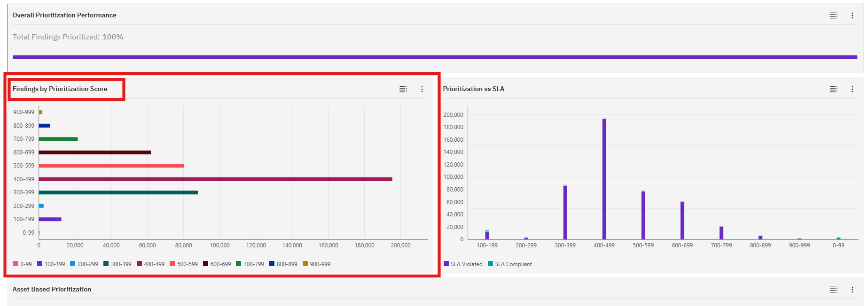The width and height of the screenshot is (868, 306).
Task: Select the 700-799 column in SLA chart
Action: 721,233
